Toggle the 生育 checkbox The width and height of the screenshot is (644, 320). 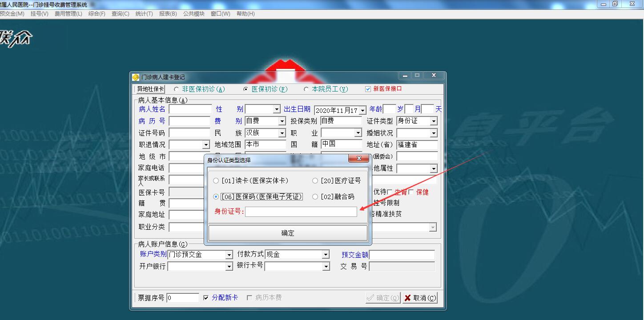click(390, 192)
